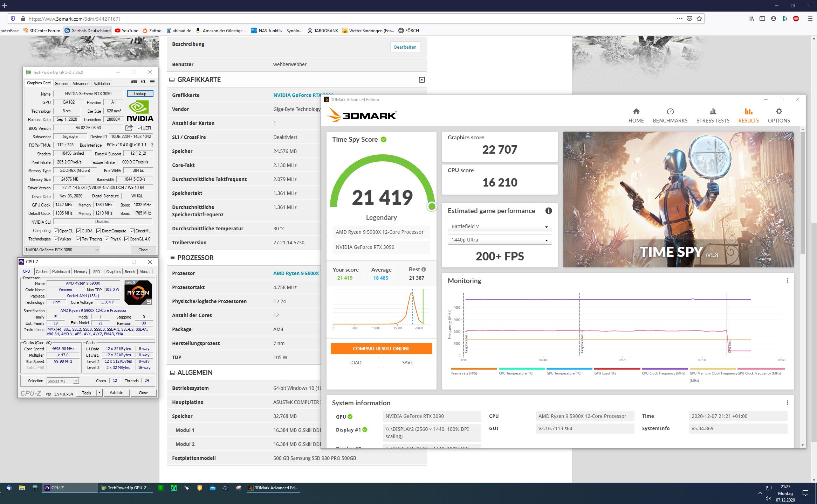The width and height of the screenshot is (817, 504).
Task: Bookmark page with the star icon
Action: coord(699,19)
